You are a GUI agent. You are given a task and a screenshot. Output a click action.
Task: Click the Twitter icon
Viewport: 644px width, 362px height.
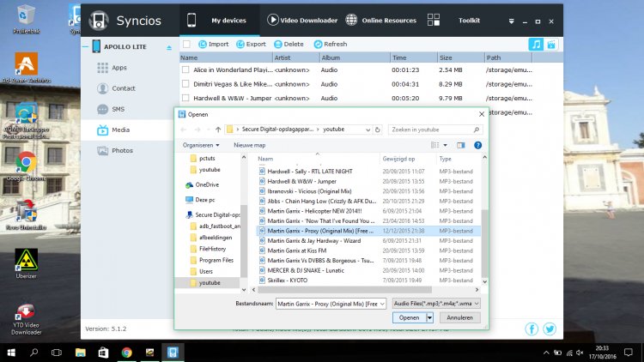(550, 329)
